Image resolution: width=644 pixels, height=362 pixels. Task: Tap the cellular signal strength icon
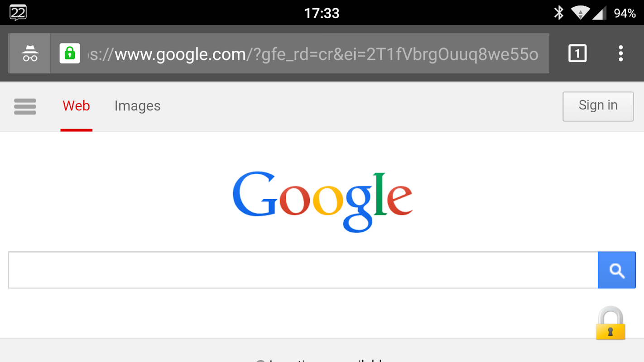pyautogui.click(x=600, y=13)
